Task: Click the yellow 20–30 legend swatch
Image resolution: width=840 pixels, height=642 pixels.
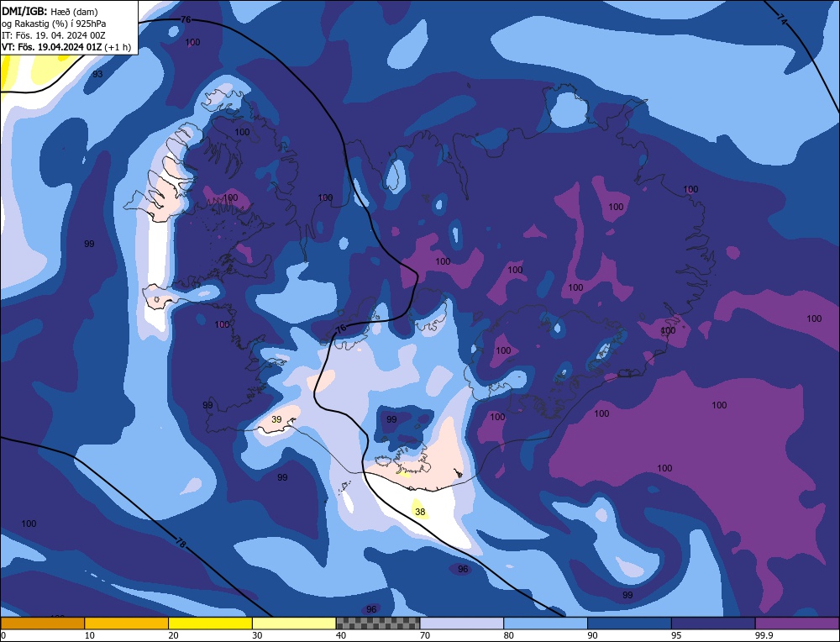Action: [210, 623]
